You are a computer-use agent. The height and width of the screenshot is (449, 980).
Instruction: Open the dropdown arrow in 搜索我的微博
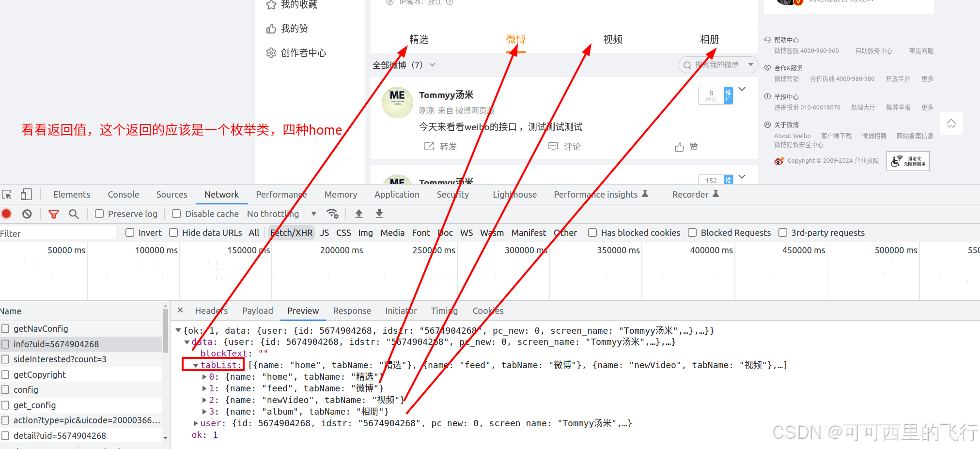(x=750, y=64)
